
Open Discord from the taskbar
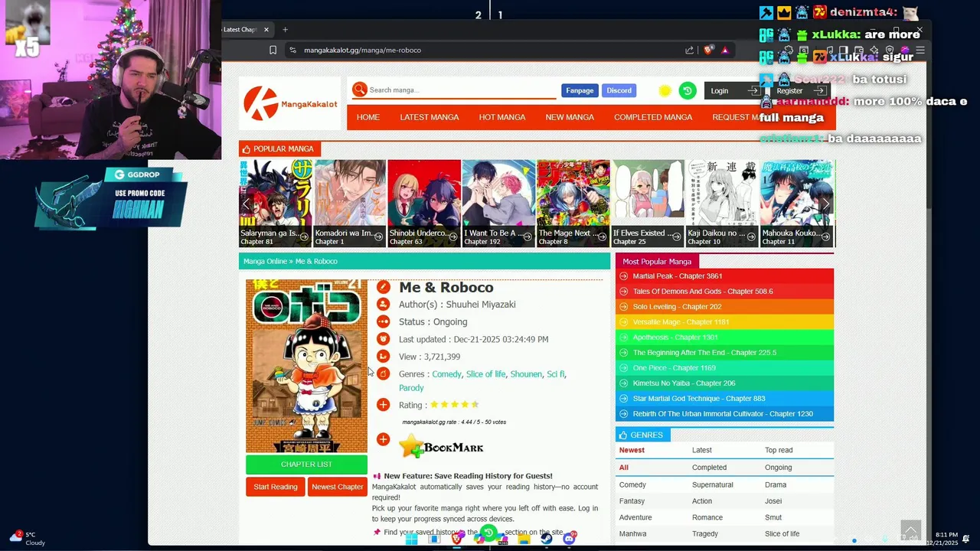tap(569, 539)
